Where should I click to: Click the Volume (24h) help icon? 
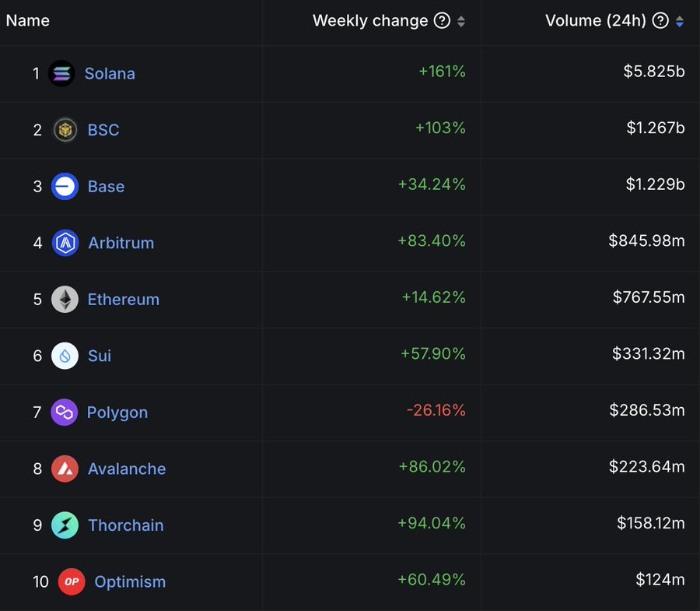point(660,21)
